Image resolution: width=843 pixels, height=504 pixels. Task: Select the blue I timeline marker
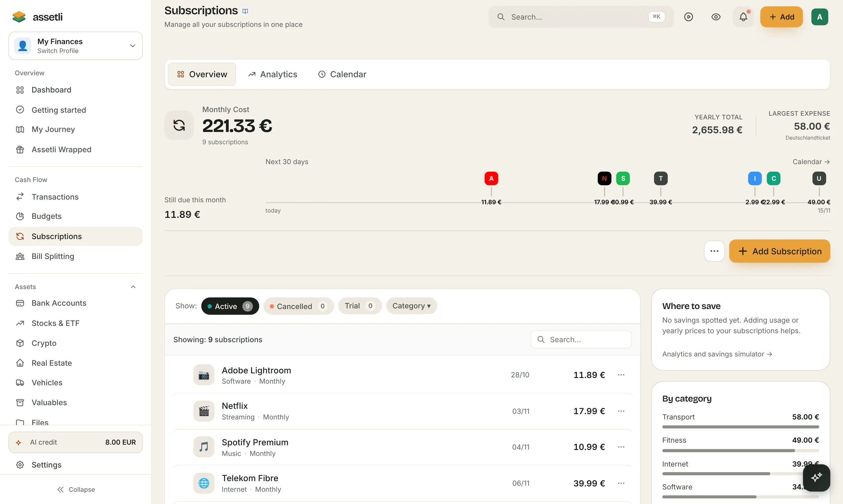pyautogui.click(x=755, y=178)
